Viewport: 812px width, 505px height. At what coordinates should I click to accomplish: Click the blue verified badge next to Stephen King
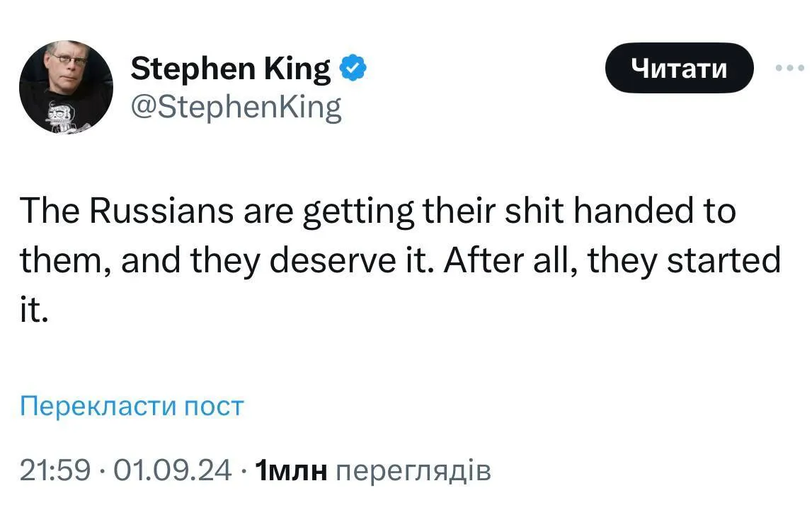[x=354, y=67]
